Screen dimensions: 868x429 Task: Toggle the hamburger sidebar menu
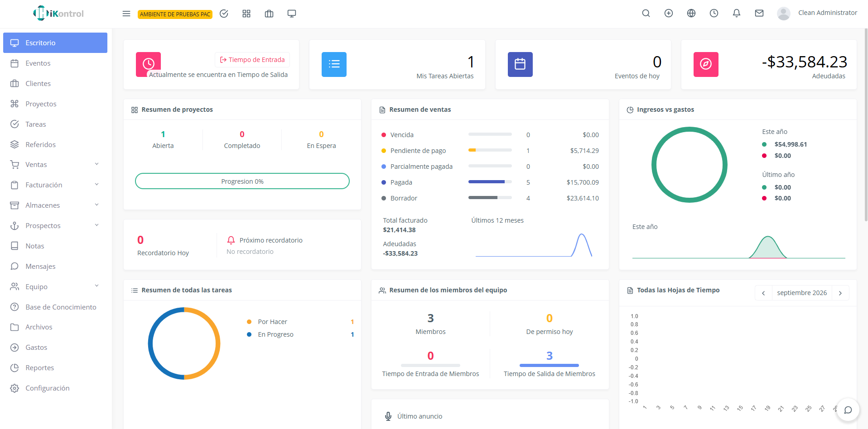(126, 14)
